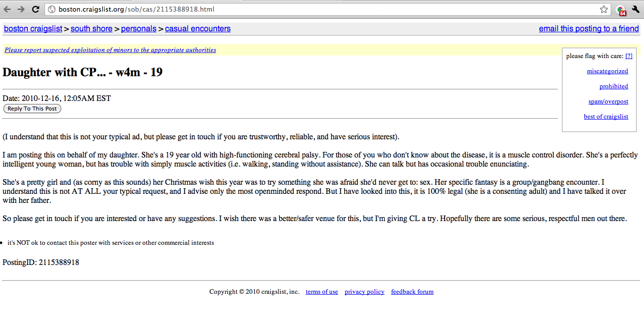Focus the address bar URL field
This screenshot has width=644, height=321.
323,9
